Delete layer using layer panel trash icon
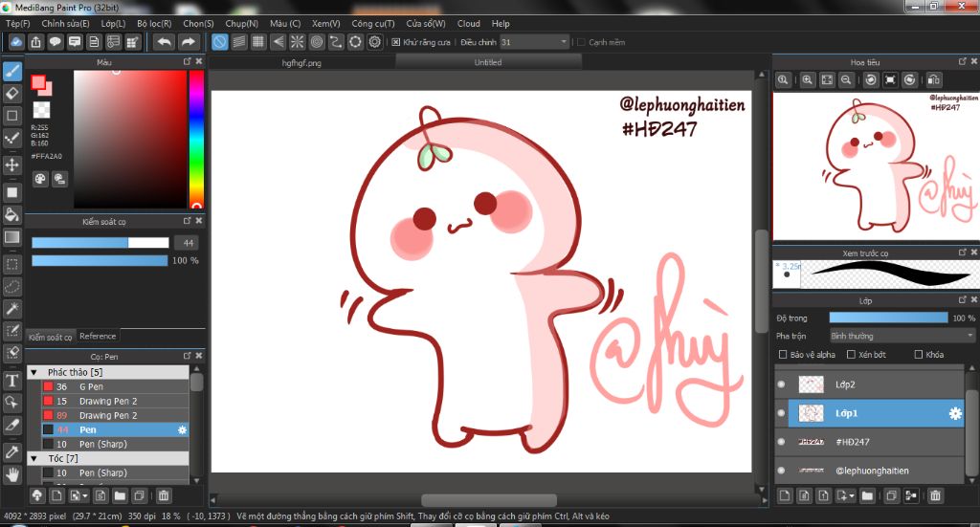 pos(935,495)
